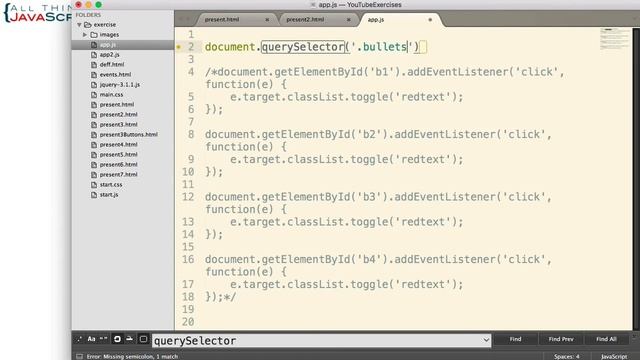Open present6.html in sidebar
Image resolution: width=640 pixels, height=360 pixels.
point(118,164)
